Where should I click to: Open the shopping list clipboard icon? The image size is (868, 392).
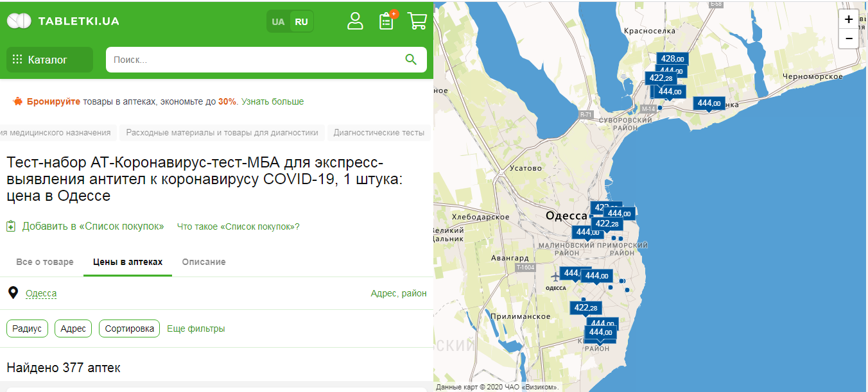tap(386, 21)
